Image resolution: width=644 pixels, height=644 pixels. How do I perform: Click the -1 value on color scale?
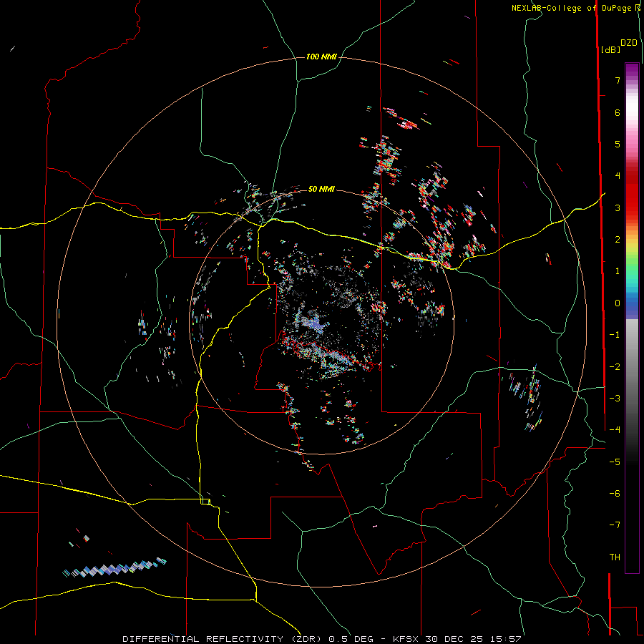click(x=615, y=335)
